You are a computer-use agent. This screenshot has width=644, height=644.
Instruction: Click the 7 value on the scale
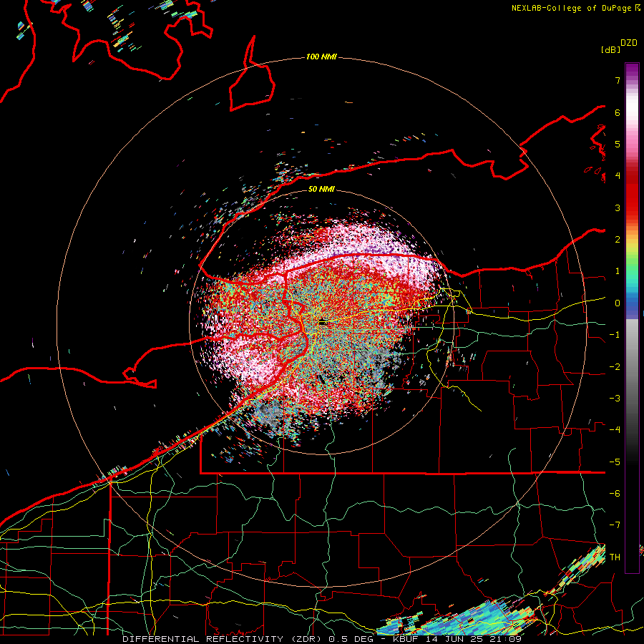[618, 80]
